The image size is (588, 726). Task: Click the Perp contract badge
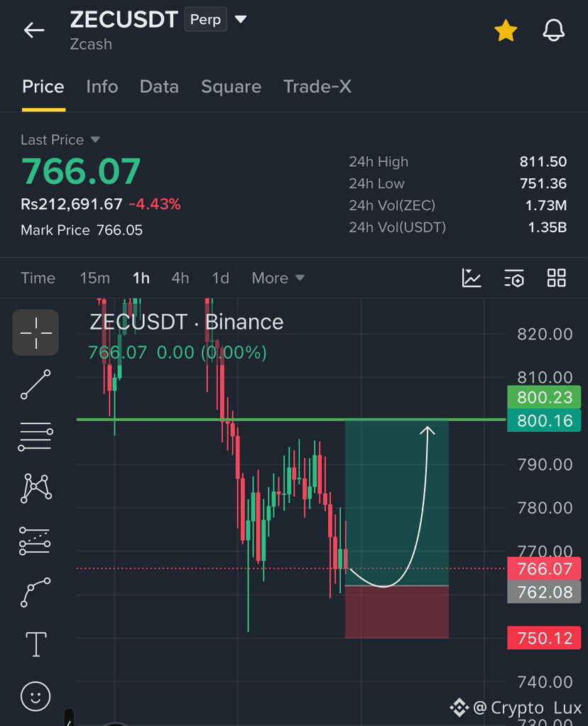point(205,19)
